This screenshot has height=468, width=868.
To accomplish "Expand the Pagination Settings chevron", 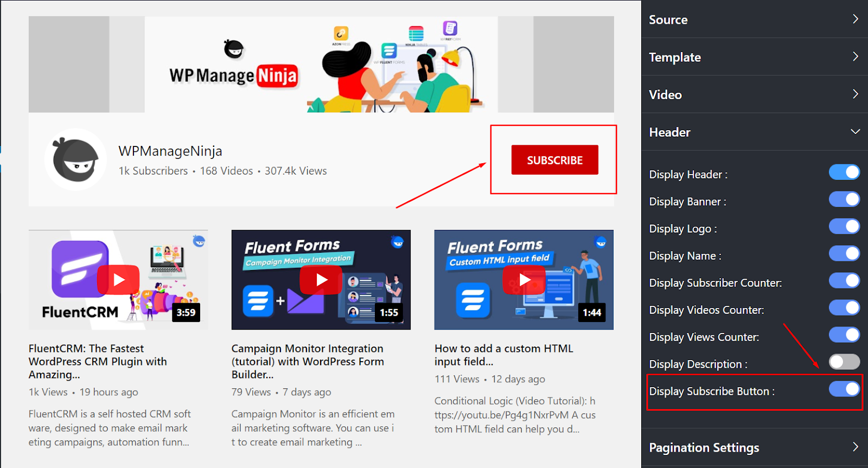I will pos(855,447).
